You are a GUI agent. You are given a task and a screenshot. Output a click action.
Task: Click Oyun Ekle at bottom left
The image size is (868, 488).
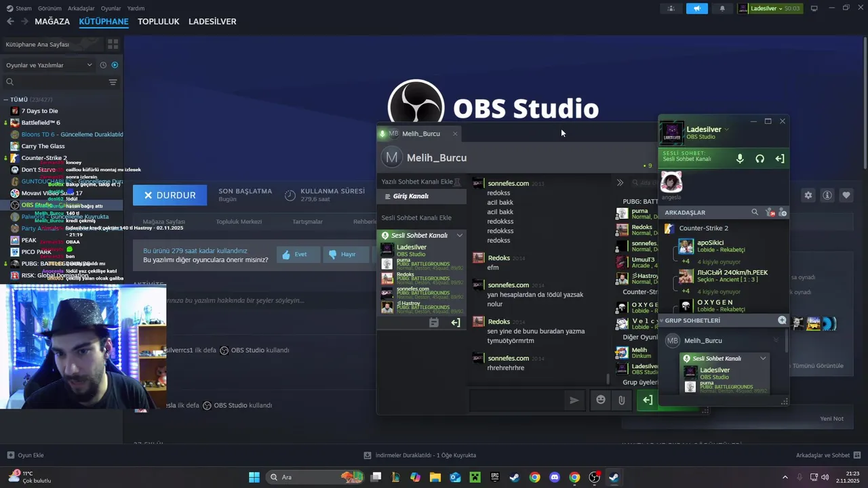(26, 455)
